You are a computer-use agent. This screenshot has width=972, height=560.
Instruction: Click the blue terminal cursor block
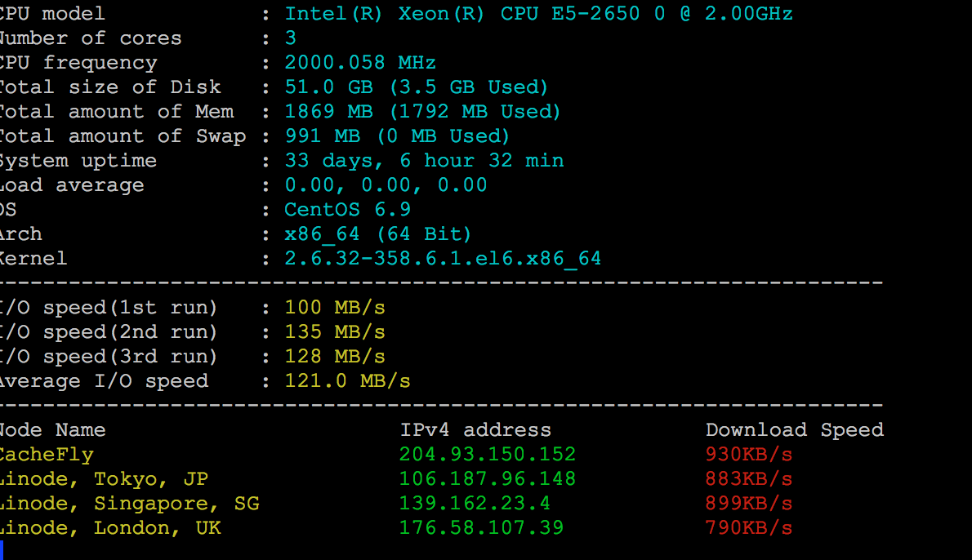tap(2, 550)
